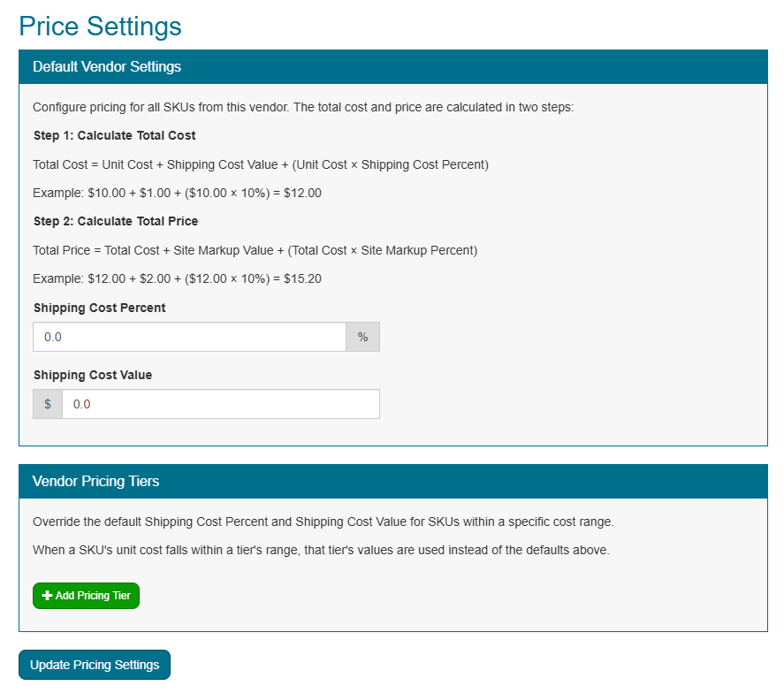Focus the Shipping Cost Percent input
The height and width of the screenshot is (693, 784).
[x=189, y=337]
